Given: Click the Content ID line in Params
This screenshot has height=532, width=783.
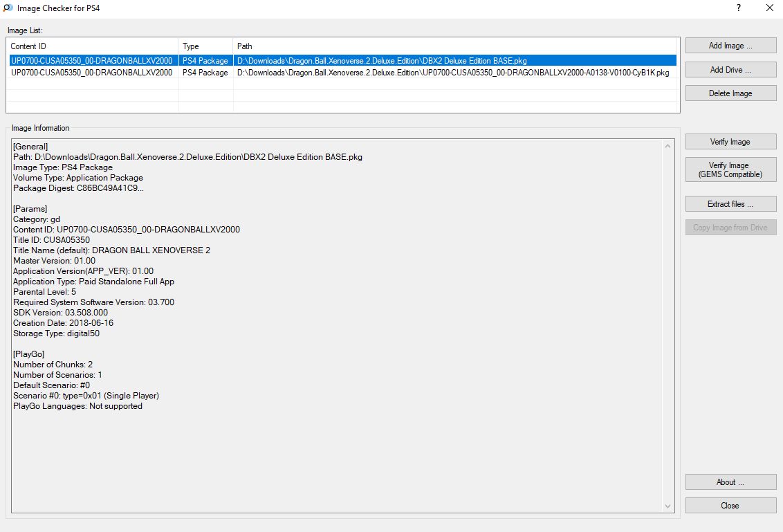Looking at the screenshot, I should coord(127,229).
